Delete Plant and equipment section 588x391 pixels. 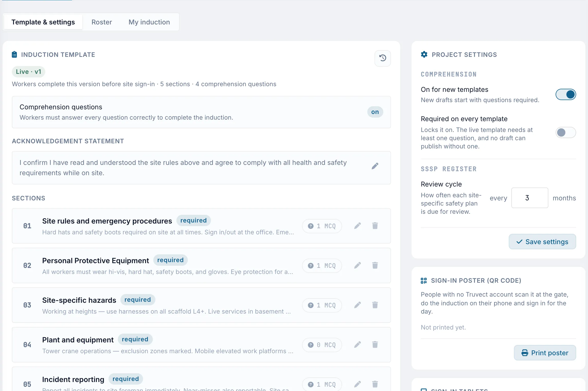tap(375, 345)
